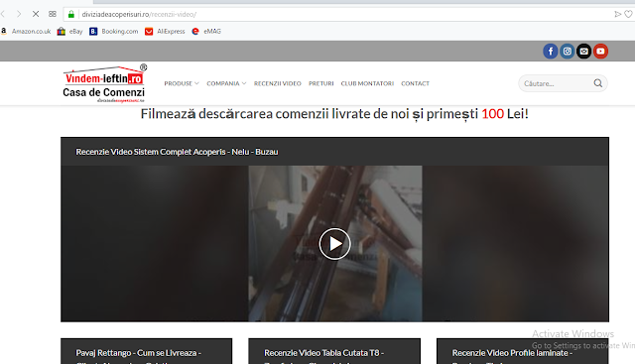Open the Recenzie Video Profile laminate card
635x364 pixels.
[523, 351]
